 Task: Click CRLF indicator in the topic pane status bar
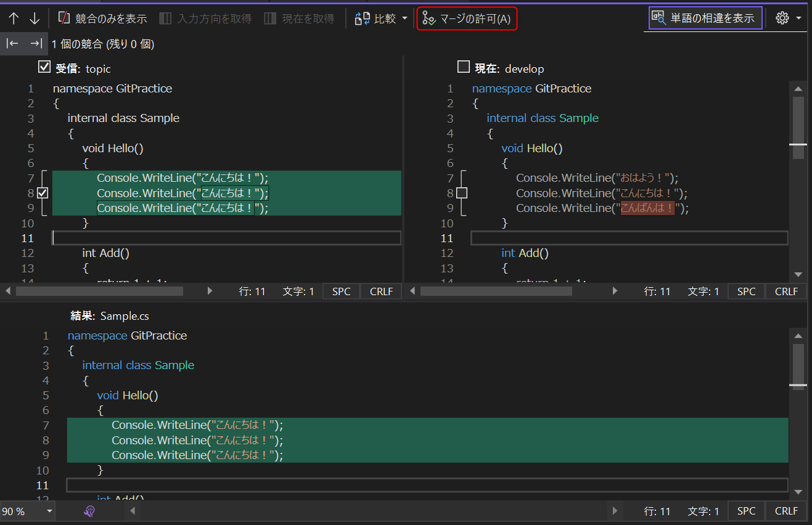pos(381,291)
